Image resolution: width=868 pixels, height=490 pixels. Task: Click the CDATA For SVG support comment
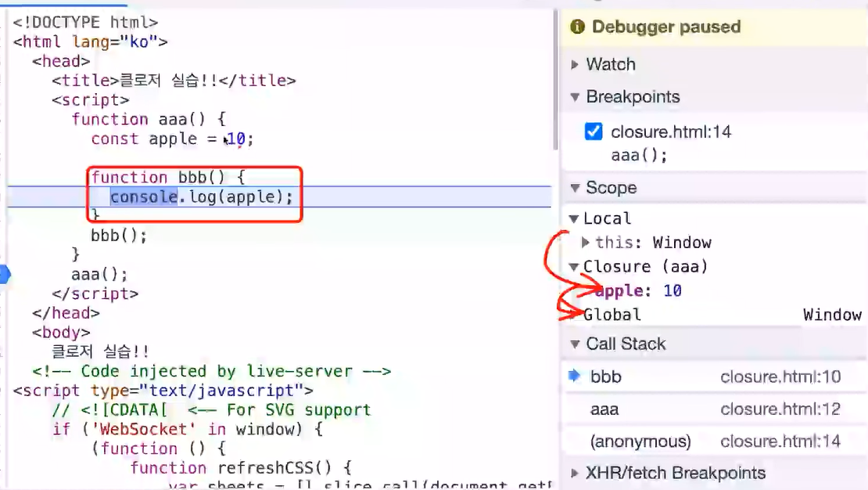pos(211,409)
